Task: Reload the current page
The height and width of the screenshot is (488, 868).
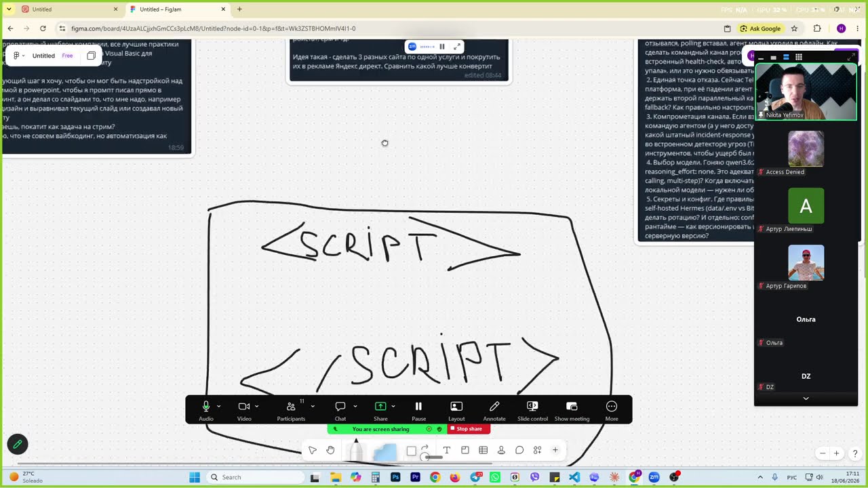Action: coord(43,28)
